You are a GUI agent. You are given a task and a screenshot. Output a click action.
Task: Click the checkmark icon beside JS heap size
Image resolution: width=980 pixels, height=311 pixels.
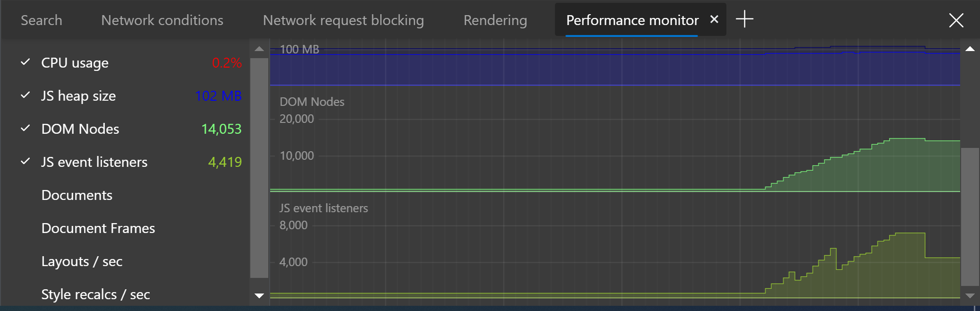tap(25, 95)
